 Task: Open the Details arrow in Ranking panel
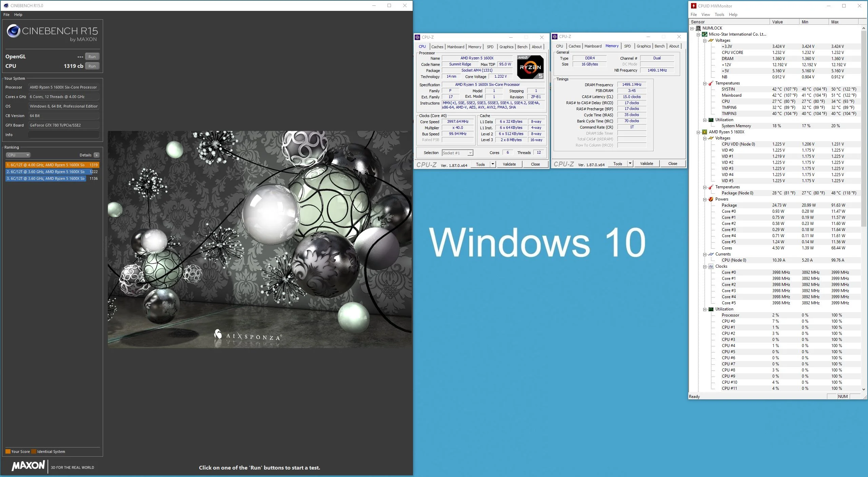click(x=97, y=155)
